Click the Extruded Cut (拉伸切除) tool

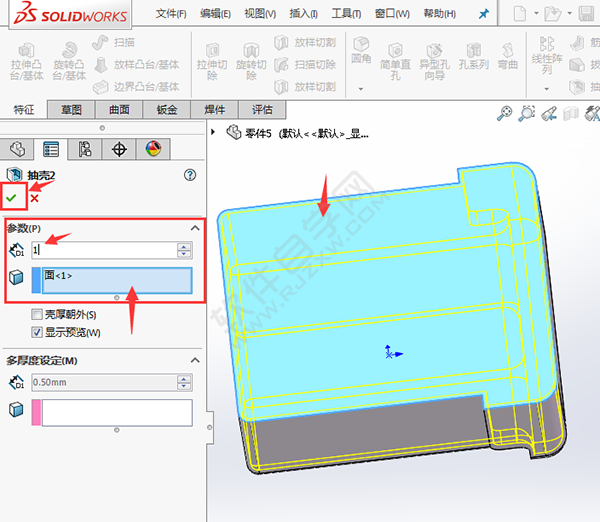pos(212,61)
